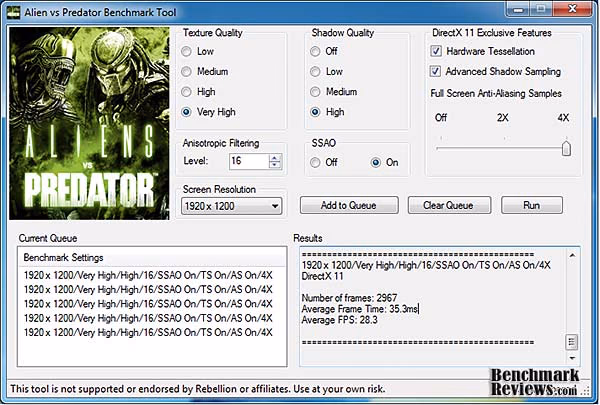Screen dimensions: 600x405
Task: Click the Benchmark Settings column header
Action: [x=152, y=258]
